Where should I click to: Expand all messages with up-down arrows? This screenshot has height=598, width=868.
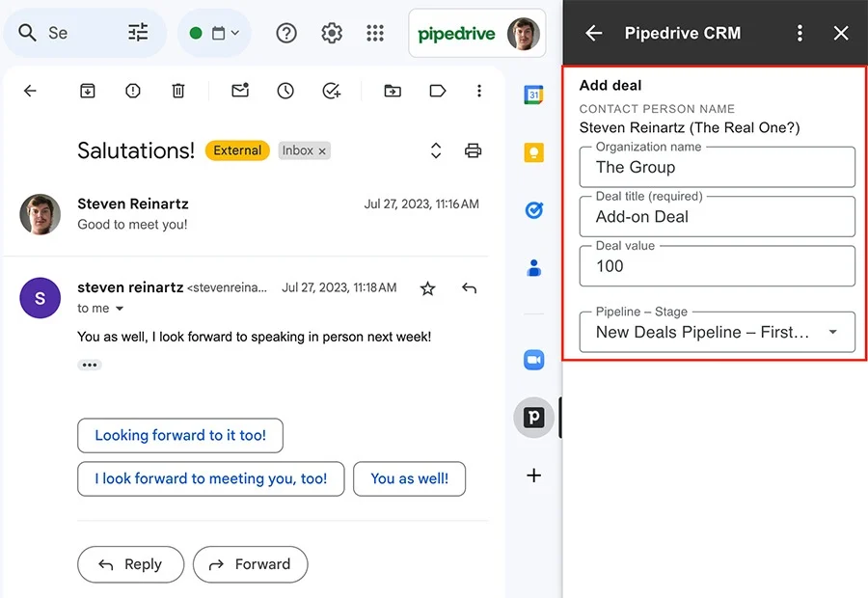pos(436,150)
